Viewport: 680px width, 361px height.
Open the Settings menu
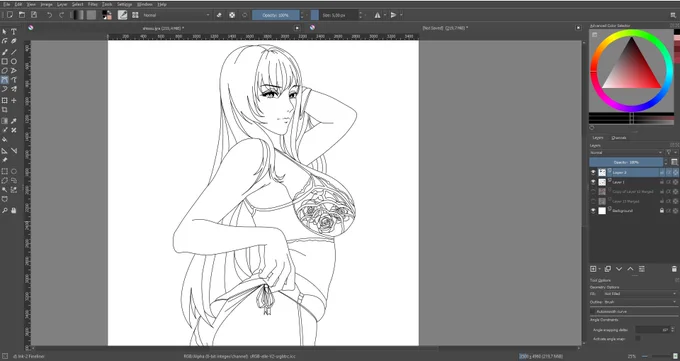click(124, 4)
